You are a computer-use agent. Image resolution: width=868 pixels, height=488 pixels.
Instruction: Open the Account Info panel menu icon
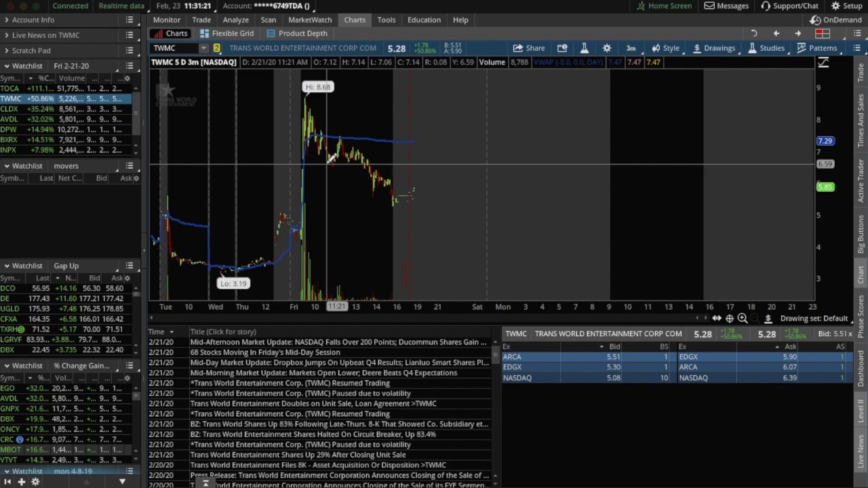[130, 20]
